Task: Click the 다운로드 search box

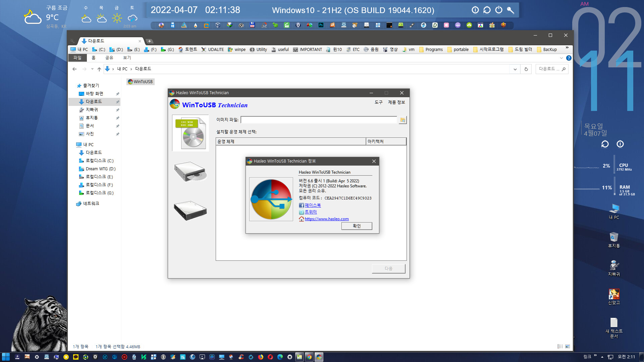Action: pos(551,69)
